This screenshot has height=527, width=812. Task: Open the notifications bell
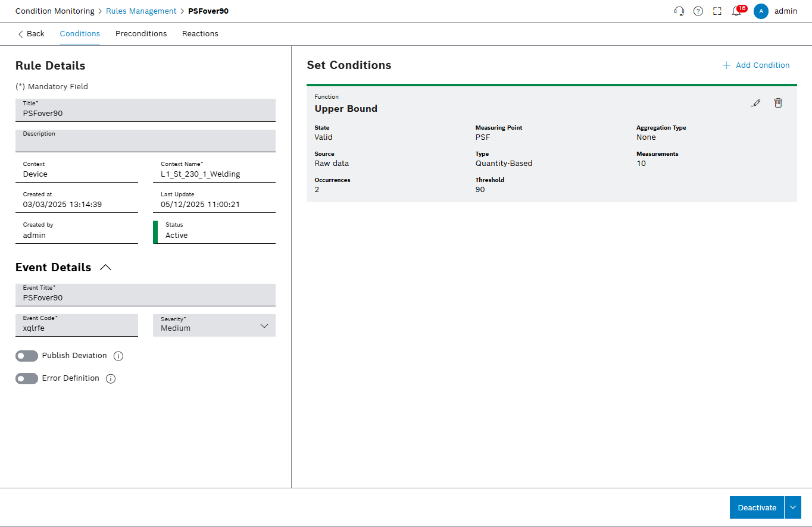(736, 11)
